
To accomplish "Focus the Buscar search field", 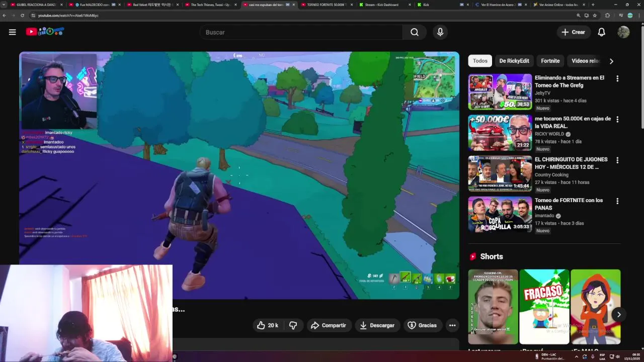I will [302, 32].
